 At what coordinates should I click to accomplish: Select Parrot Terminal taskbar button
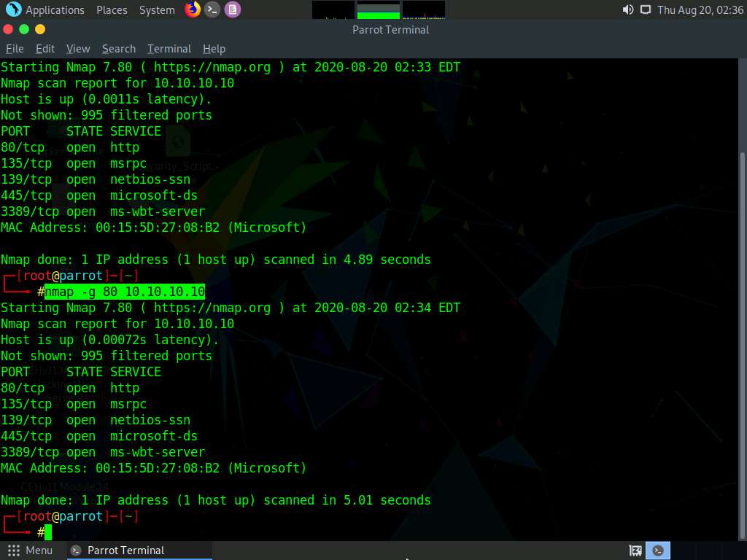pos(138,551)
